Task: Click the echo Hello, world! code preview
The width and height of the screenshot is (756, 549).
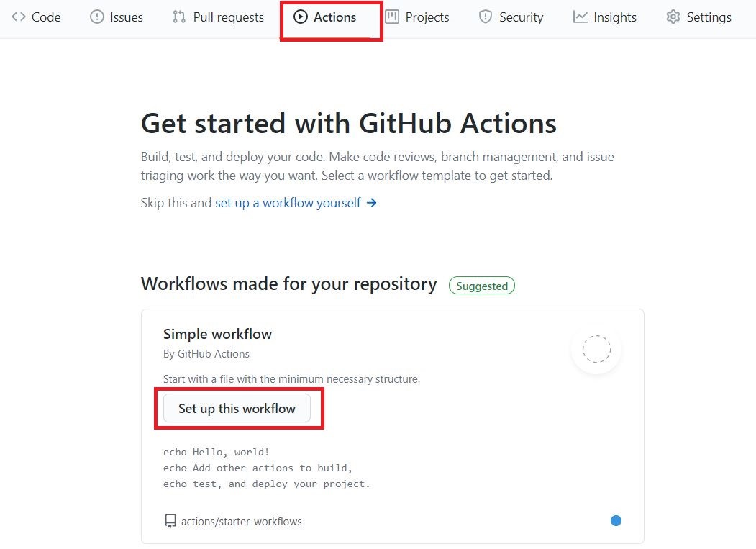Action: pyautogui.click(x=217, y=452)
